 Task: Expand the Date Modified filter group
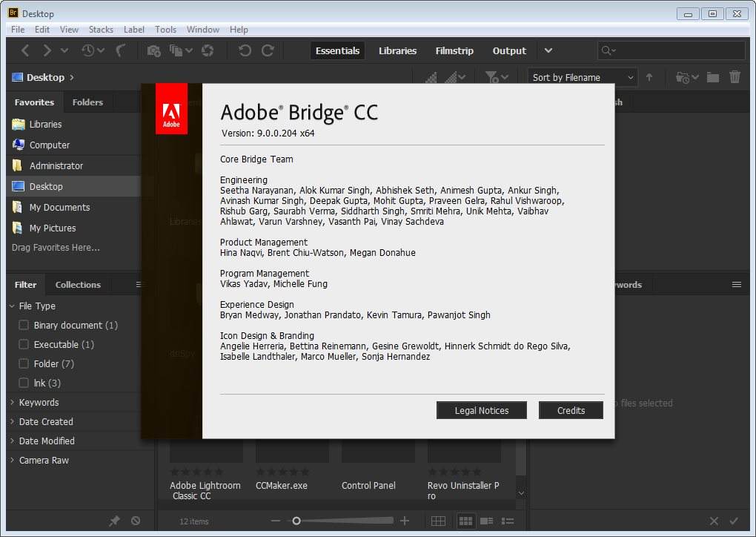click(12, 441)
